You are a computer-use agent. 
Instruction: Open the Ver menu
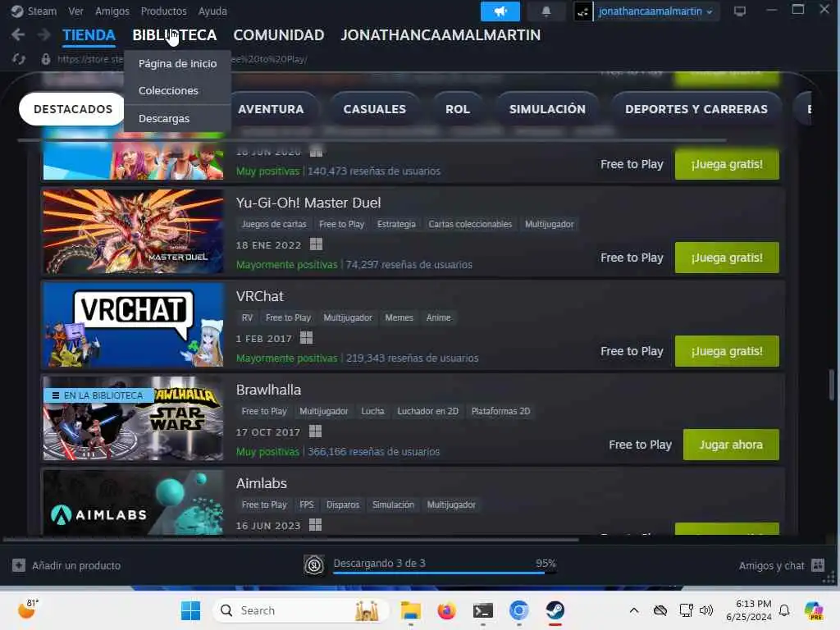tap(75, 11)
